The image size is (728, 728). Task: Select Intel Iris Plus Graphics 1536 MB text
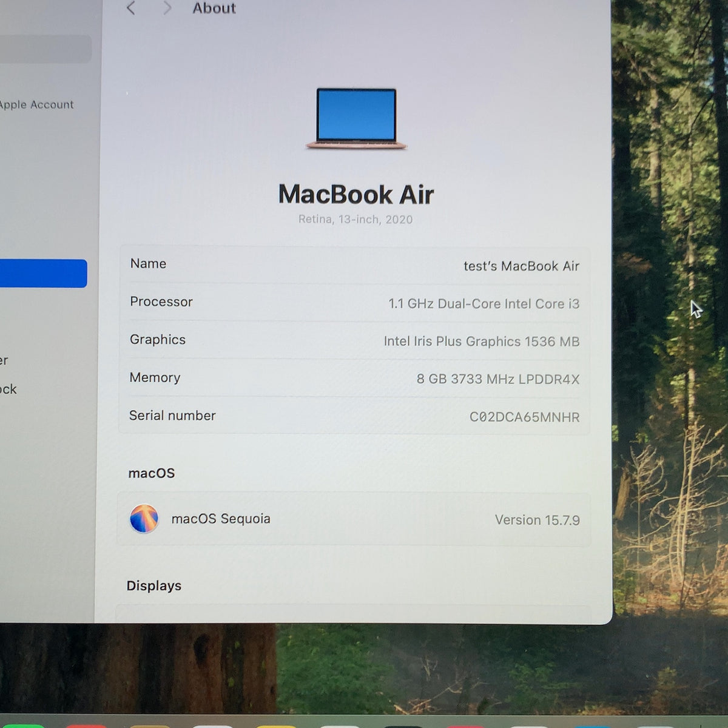pos(481,342)
